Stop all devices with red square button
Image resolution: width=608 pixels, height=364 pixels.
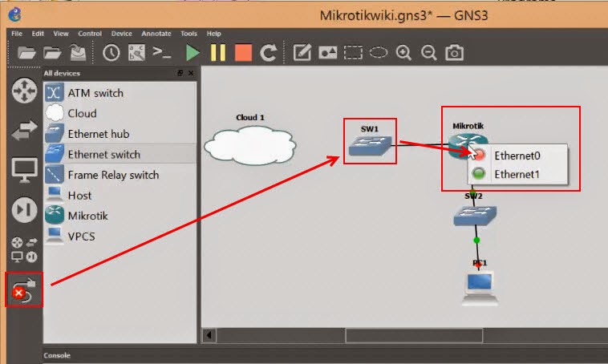pyautogui.click(x=243, y=52)
